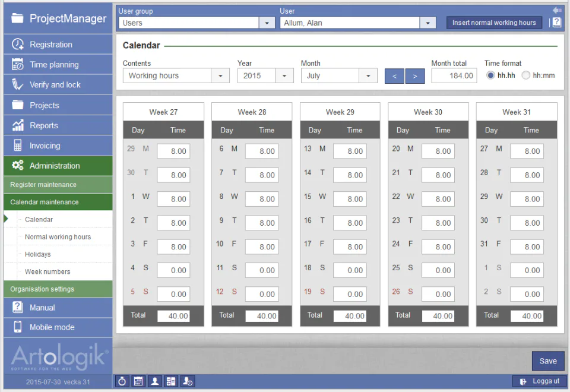Click the Projects folder icon
The width and height of the screenshot is (570, 392).
click(17, 105)
